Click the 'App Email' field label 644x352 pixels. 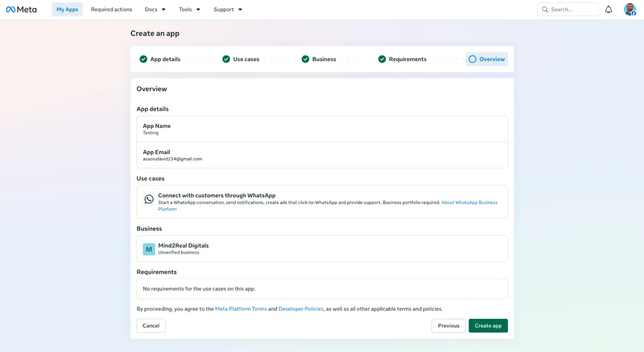tap(156, 152)
